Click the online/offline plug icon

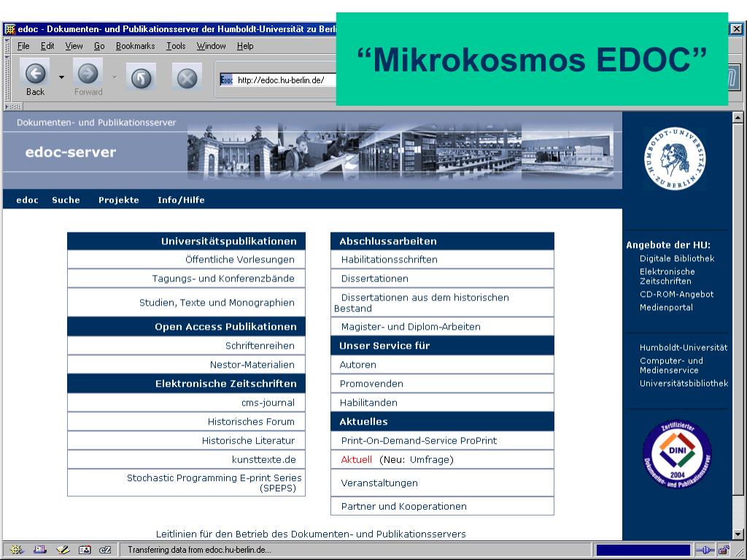(705, 550)
